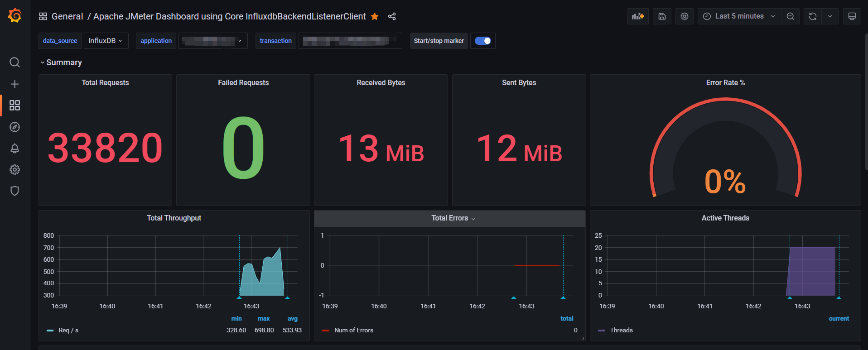Sort throughput legend by min column
868x350 pixels.
(x=236, y=318)
